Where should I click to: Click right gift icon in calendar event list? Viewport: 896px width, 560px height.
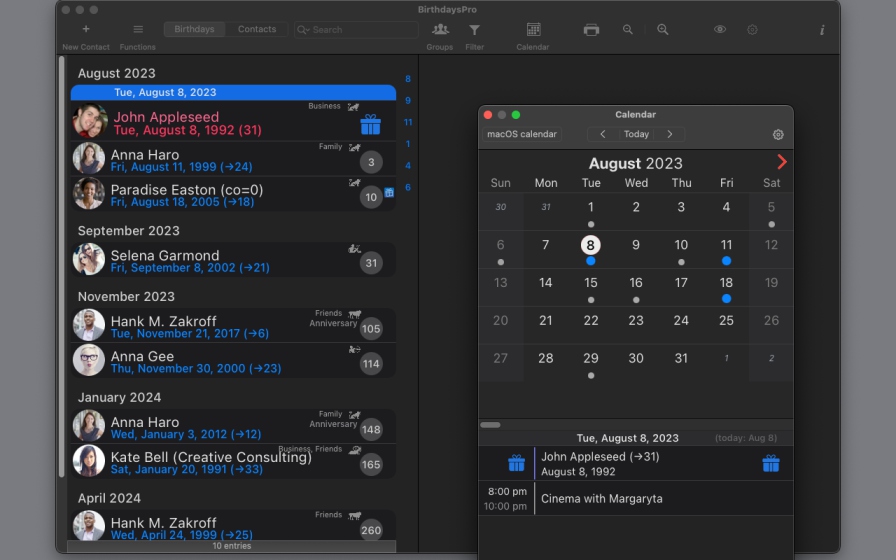coord(770,463)
